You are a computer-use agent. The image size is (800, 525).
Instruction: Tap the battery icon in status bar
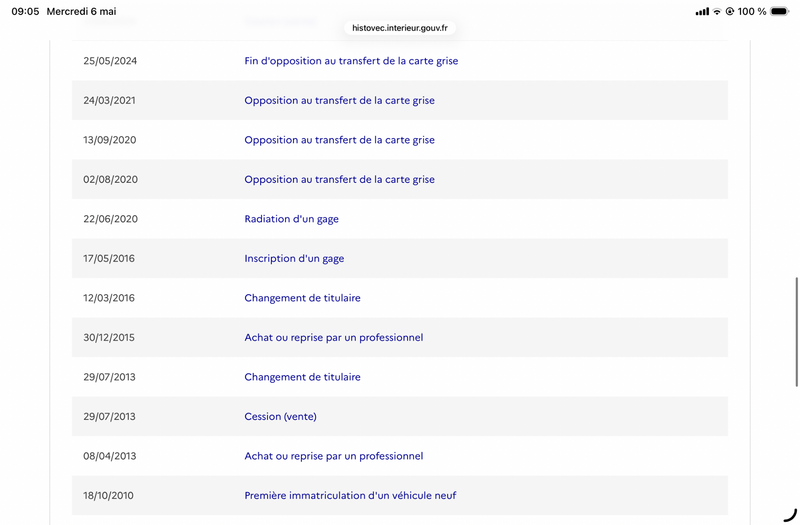tap(779, 11)
